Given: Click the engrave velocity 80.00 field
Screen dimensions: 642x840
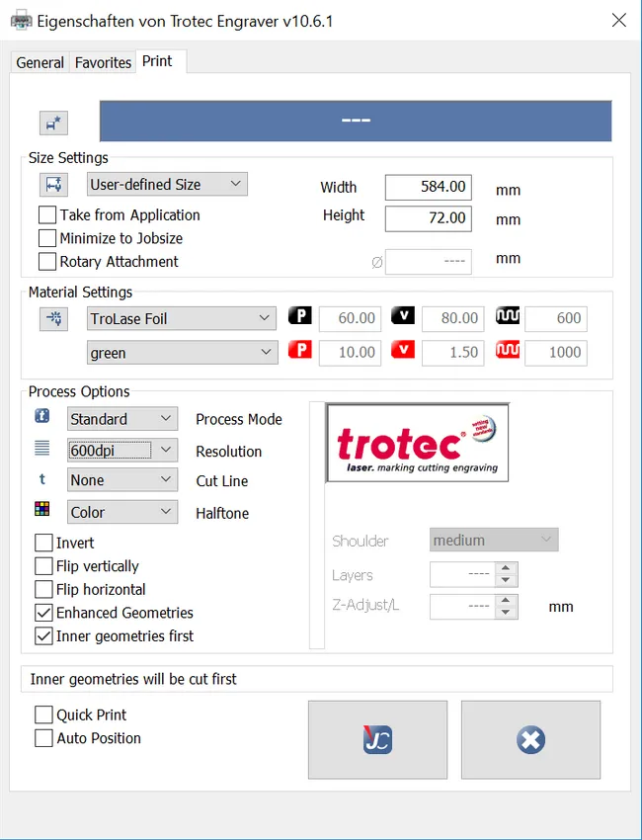Looking at the screenshot, I should pyautogui.click(x=453, y=319).
